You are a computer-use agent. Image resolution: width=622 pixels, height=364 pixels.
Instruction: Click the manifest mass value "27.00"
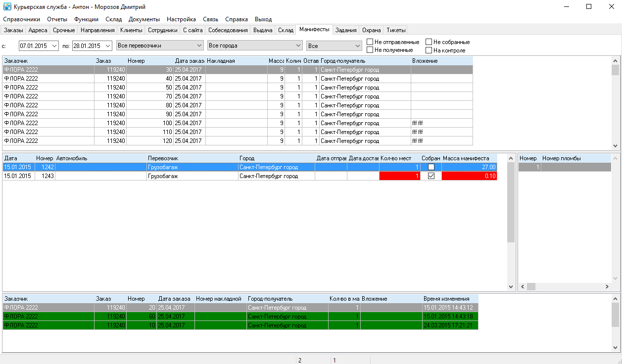[x=489, y=167]
